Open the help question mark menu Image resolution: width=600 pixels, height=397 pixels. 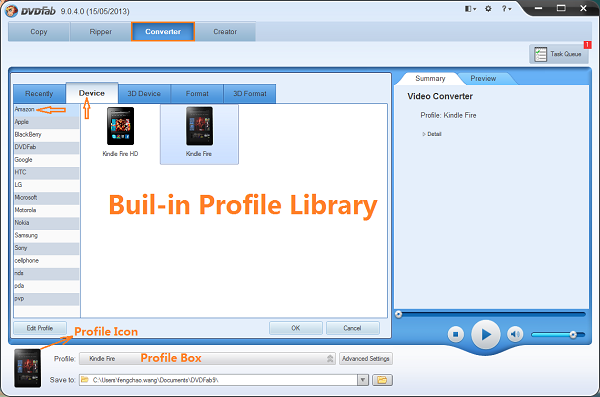click(x=506, y=8)
